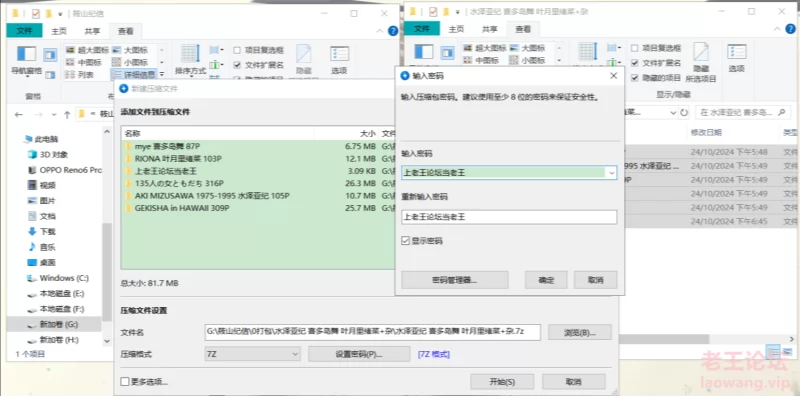Open 排序方式 in the 筱山纪信 window ribbon
The width and height of the screenshot is (800, 396).
click(x=190, y=60)
